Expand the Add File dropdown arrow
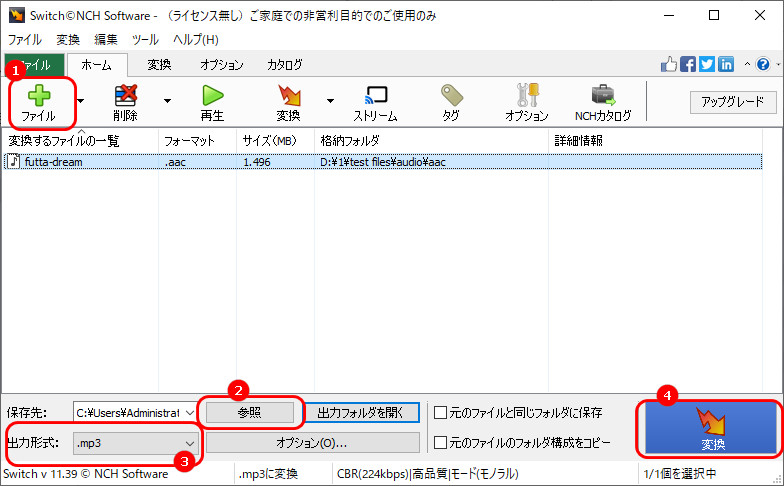Screen dimensions: 784x486 tap(80, 101)
